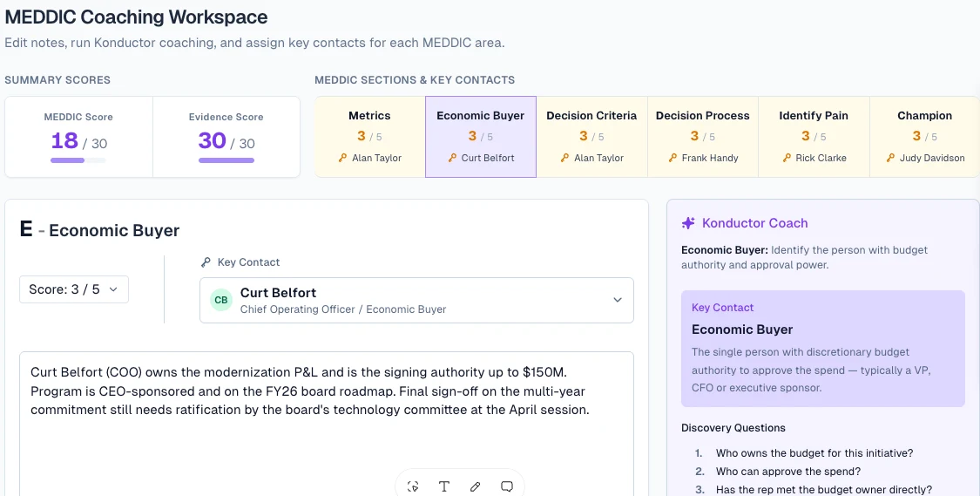Open the Decision Criteria section tab

[x=591, y=137]
